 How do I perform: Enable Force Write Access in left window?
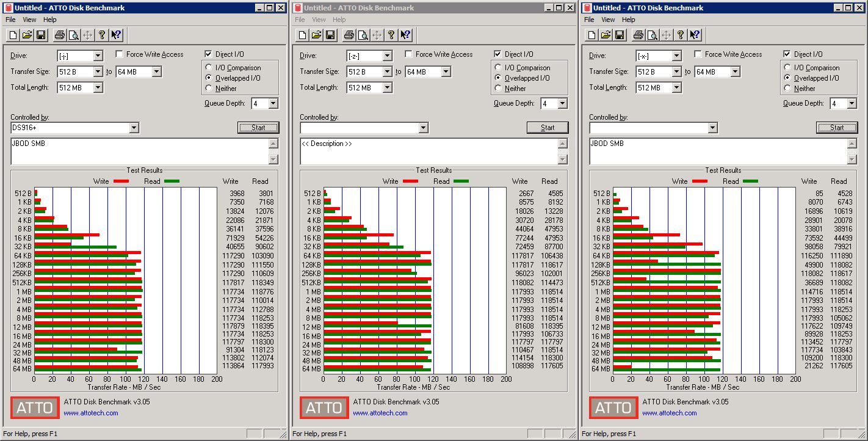(120, 54)
